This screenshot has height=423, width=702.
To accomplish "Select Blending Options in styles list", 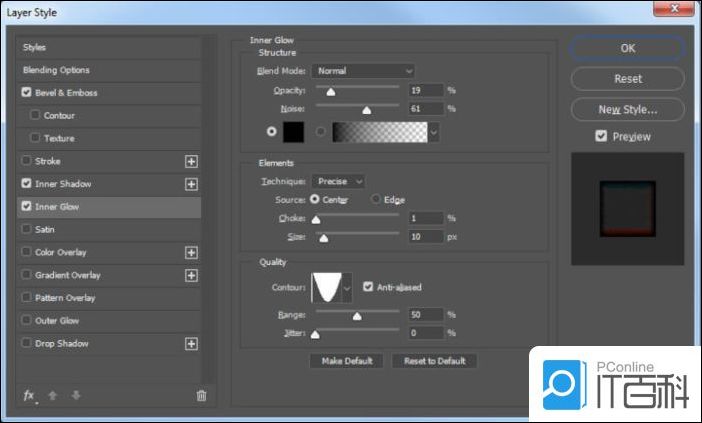I will (56, 70).
